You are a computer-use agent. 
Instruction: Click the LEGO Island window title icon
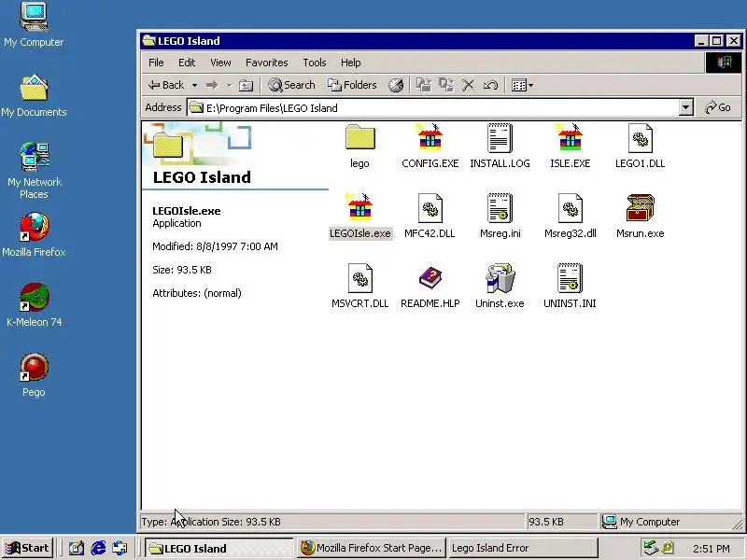tap(149, 40)
